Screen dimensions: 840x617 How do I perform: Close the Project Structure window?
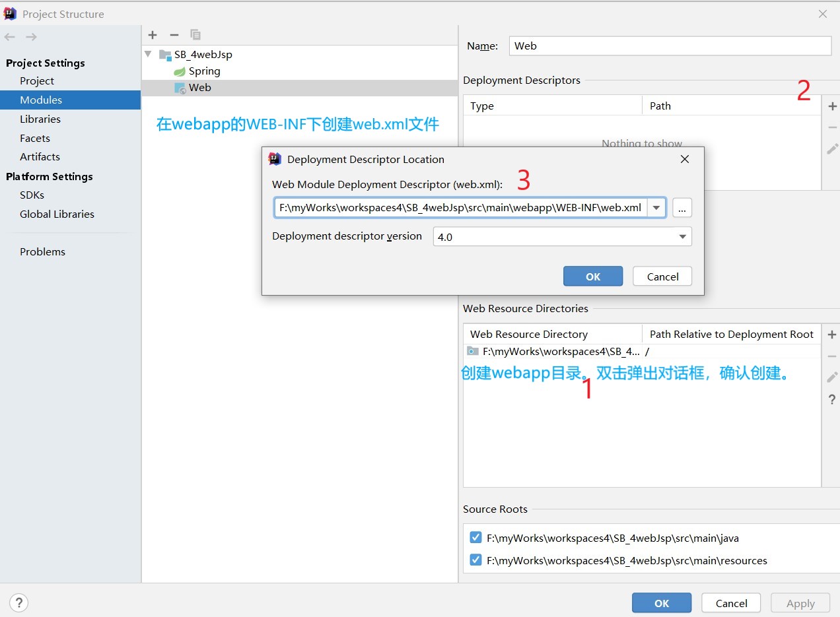[x=823, y=14]
